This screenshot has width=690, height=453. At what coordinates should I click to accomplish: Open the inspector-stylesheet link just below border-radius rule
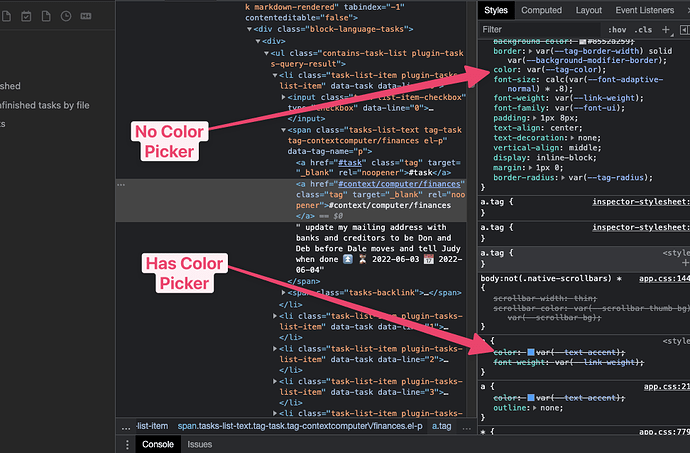click(641, 202)
